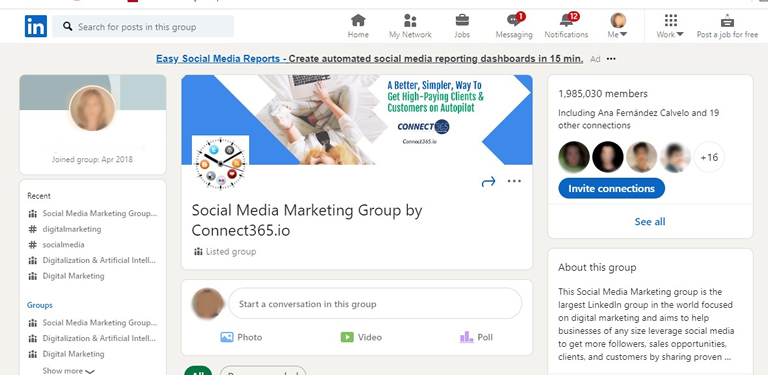Open Social Media Marketing Group under Groups
This screenshot has height=375, width=768.
[x=93, y=323]
